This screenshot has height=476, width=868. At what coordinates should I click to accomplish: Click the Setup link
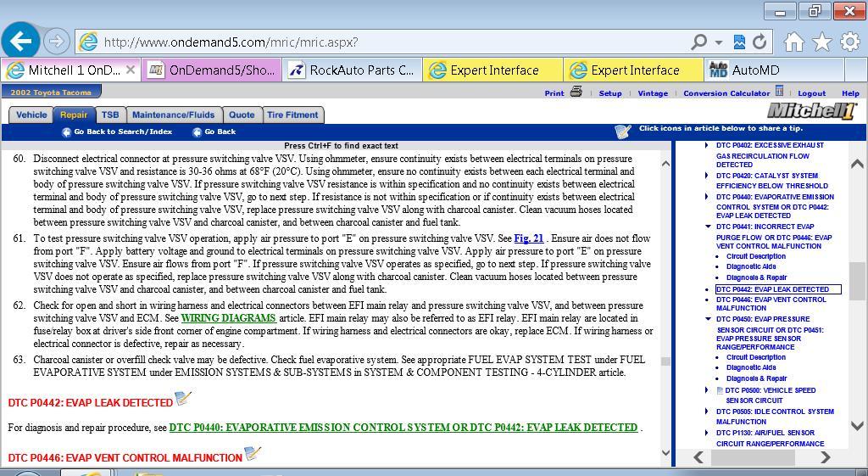pos(610,93)
